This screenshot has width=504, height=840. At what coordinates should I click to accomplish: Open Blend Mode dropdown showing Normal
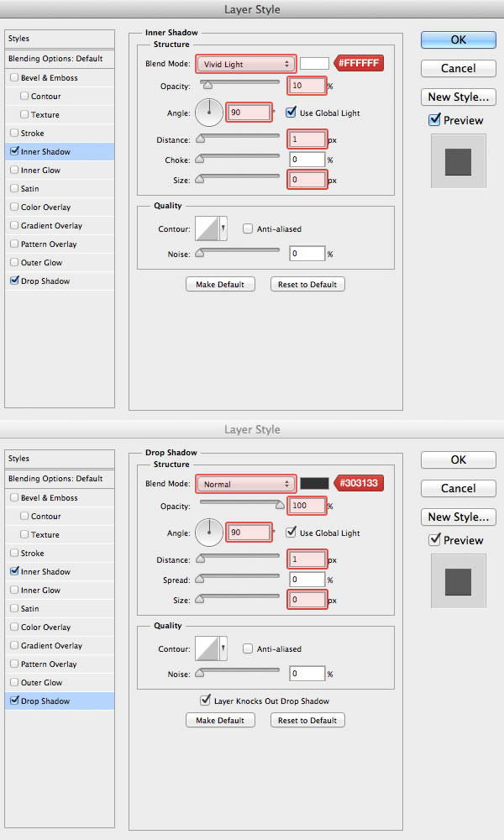[246, 485]
